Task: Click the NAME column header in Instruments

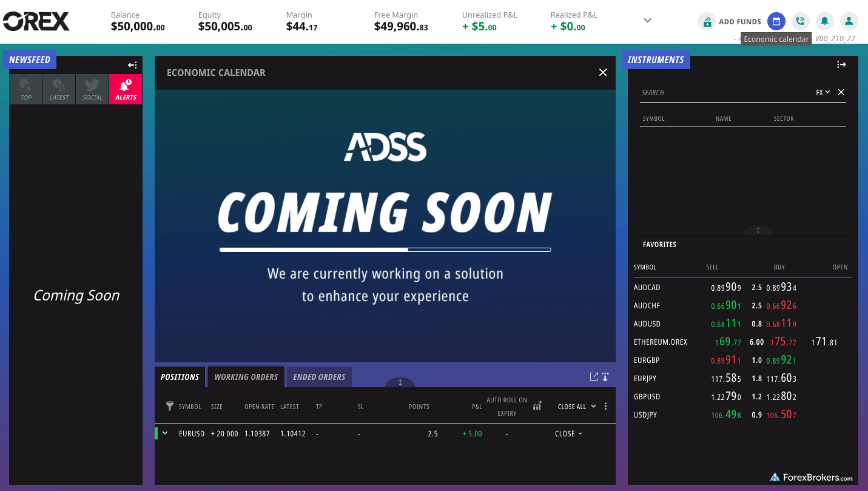Action: tap(724, 119)
